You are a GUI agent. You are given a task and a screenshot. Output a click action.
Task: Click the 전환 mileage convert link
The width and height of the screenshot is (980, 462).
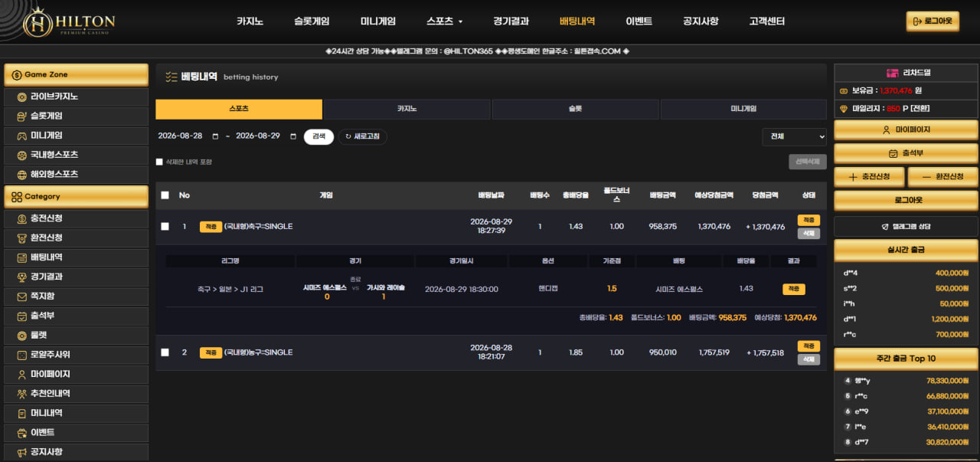pos(920,109)
